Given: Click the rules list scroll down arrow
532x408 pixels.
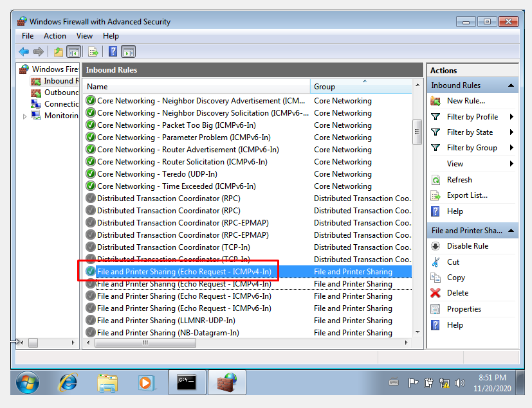Looking at the screenshot, I should click(x=417, y=332).
